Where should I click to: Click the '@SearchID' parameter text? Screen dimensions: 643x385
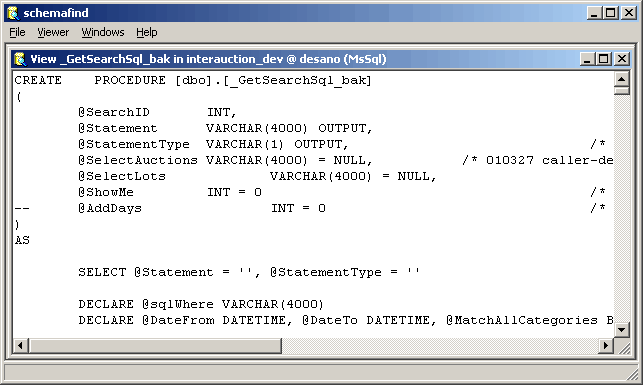coord(114,112)
